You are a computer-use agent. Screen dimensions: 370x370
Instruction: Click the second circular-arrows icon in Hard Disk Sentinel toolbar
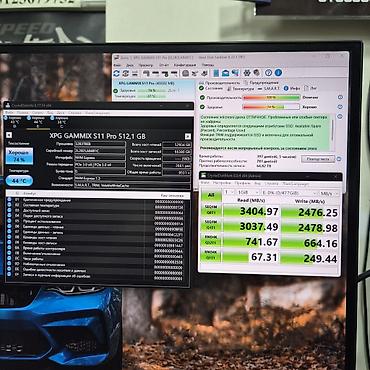click(x=126, y=73)
